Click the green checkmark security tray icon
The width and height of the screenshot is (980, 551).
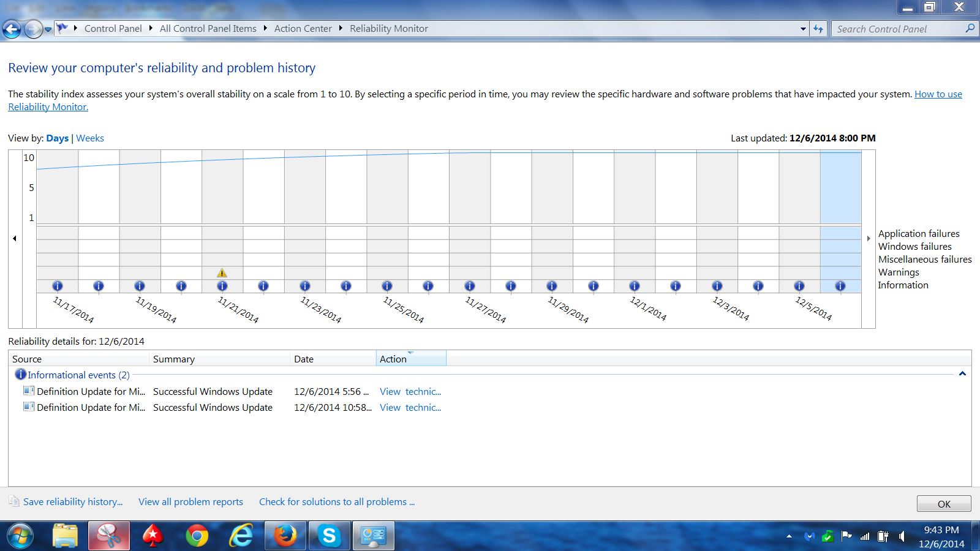pos(827,536)
